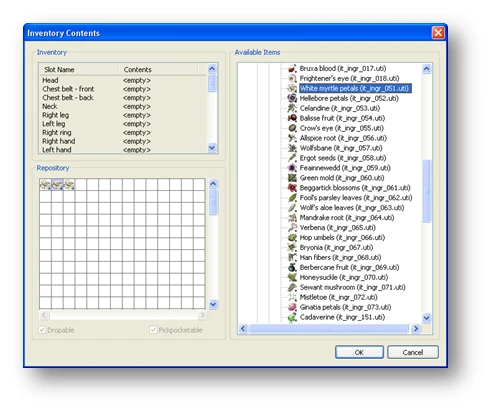
Task: Click the Honeysuckle icon
Action: pyautogui.click(x=292, y=277)
